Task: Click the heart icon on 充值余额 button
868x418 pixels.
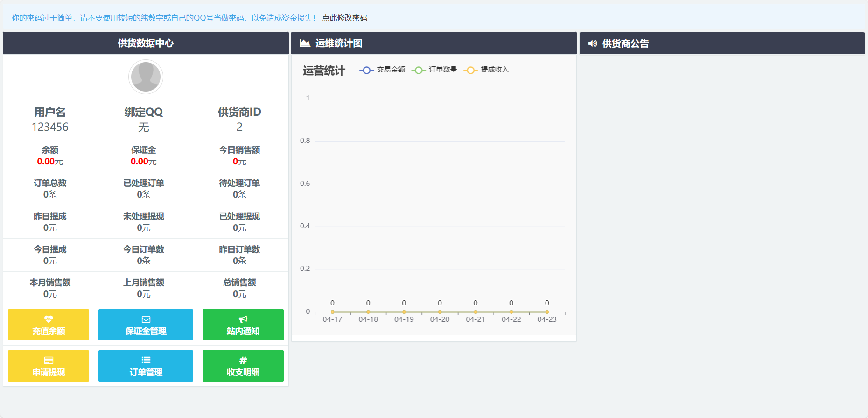Action: [49, 319]
